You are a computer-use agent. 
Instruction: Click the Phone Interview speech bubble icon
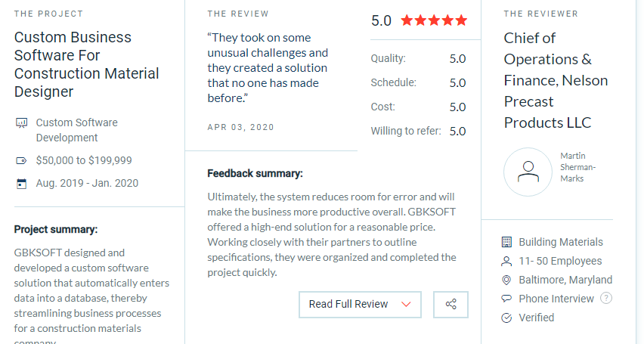click(507, 299)
